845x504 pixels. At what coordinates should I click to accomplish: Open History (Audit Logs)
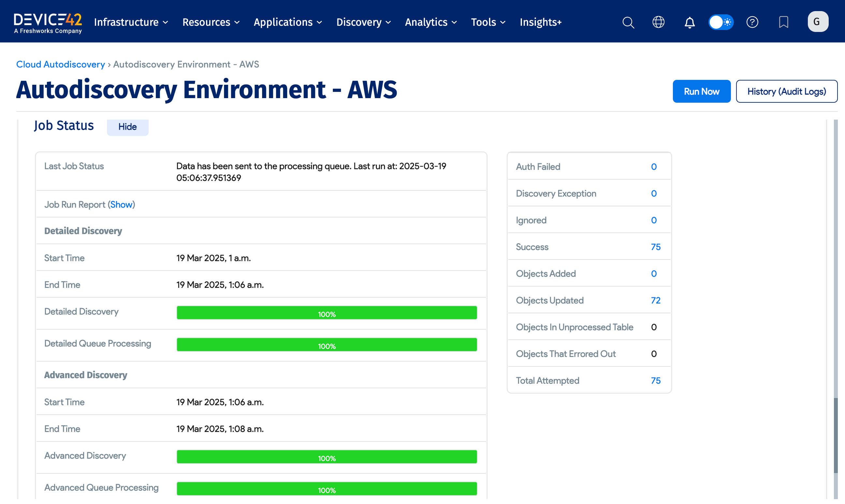pyautogui.click(x=786, y=91)
